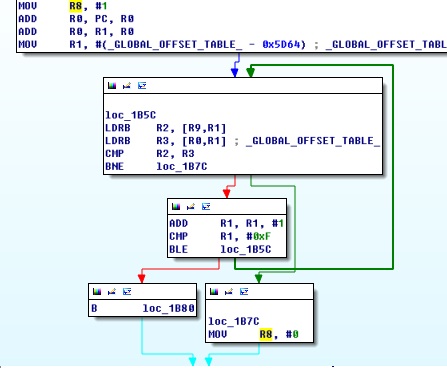Select MOV R1, #(_GLOBAL_OFFSET_TABLE_ - 0x5D64) line

(x=232, y=44)
